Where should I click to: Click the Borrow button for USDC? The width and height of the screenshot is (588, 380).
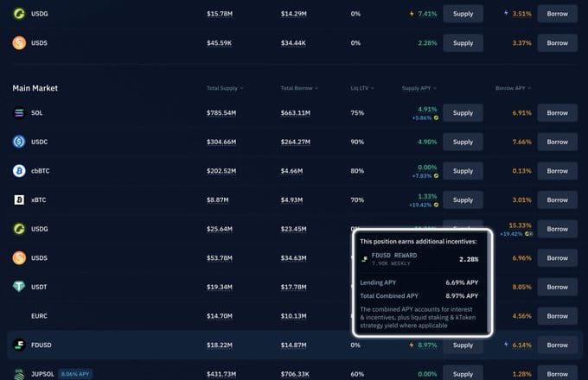point(557,142)
